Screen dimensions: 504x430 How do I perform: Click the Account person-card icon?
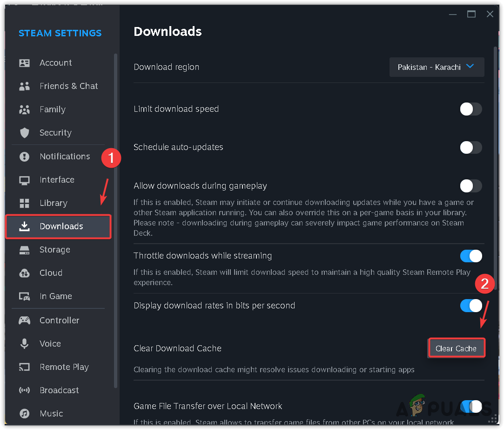[24, 63]
